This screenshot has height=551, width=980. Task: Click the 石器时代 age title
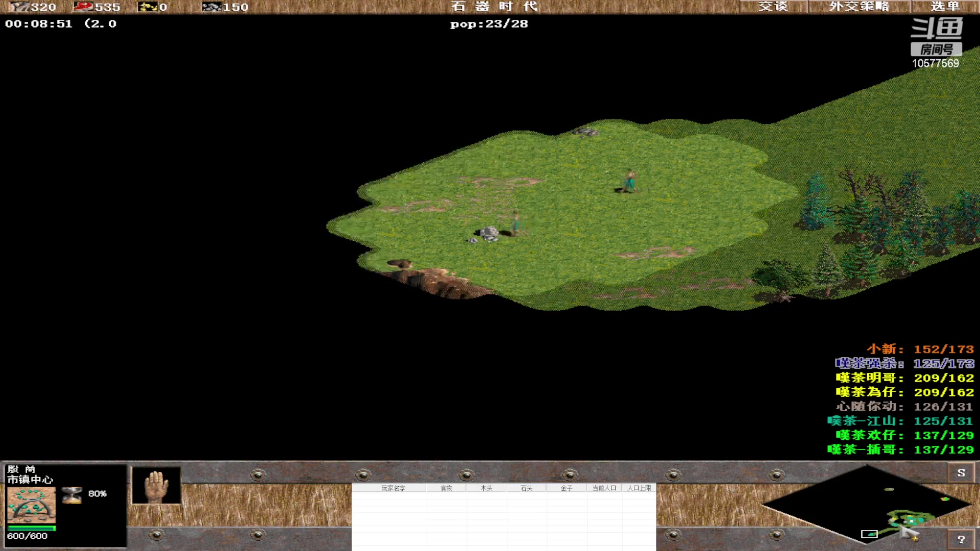[x=494, y=6]
